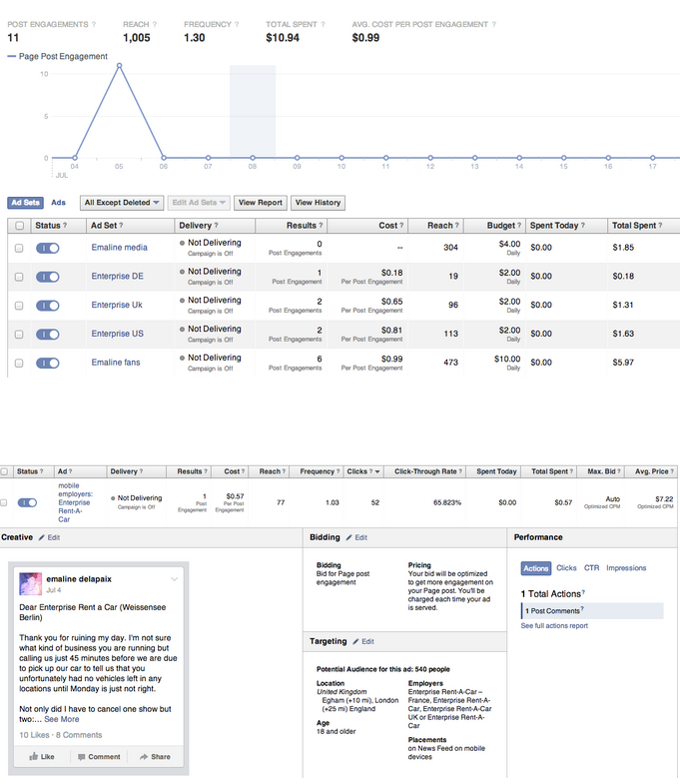Tick the checkbox for Enterprise DE row
The width and height of the screenshot is (680, 784).
pyautogui.click(x=19, y=277)
